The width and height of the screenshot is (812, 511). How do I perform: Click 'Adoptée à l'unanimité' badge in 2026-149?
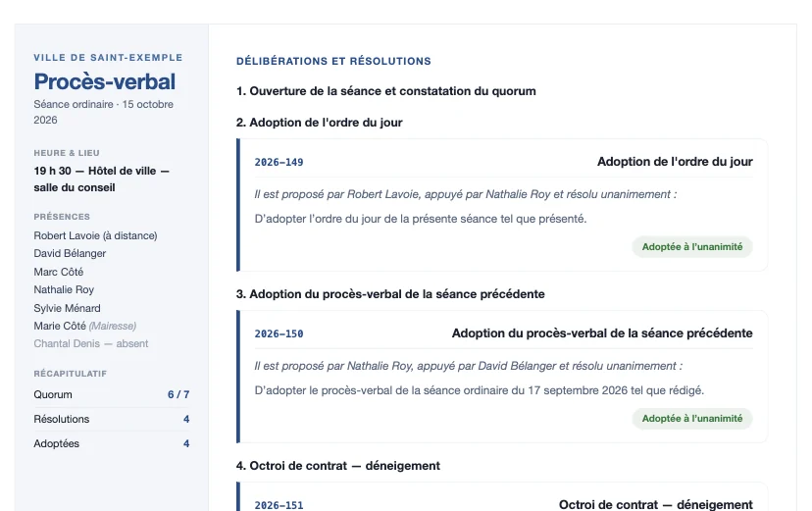(691, 247)
